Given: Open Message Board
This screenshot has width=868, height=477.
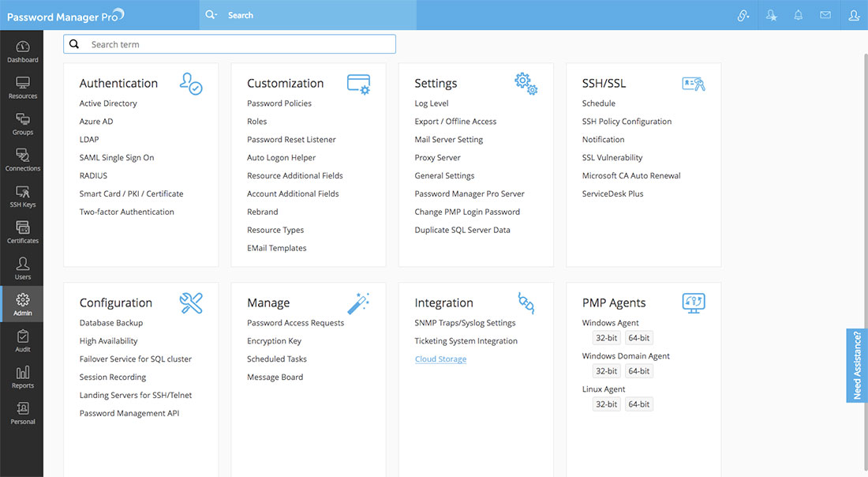Looking at the screenshot, I should 275,377.
